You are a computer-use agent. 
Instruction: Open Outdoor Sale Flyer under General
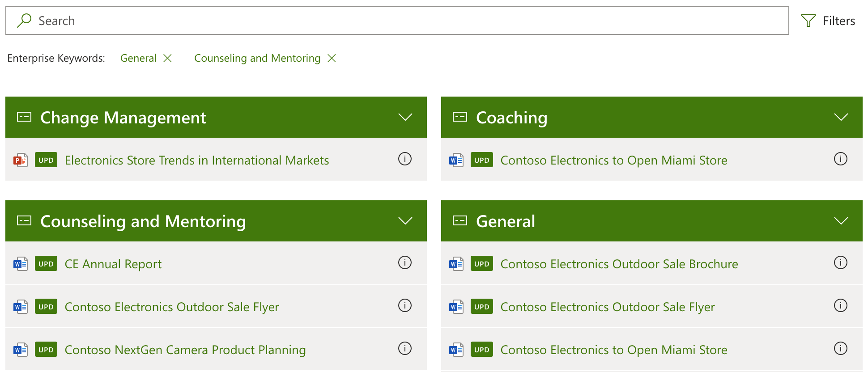click(x=608, y=307)
